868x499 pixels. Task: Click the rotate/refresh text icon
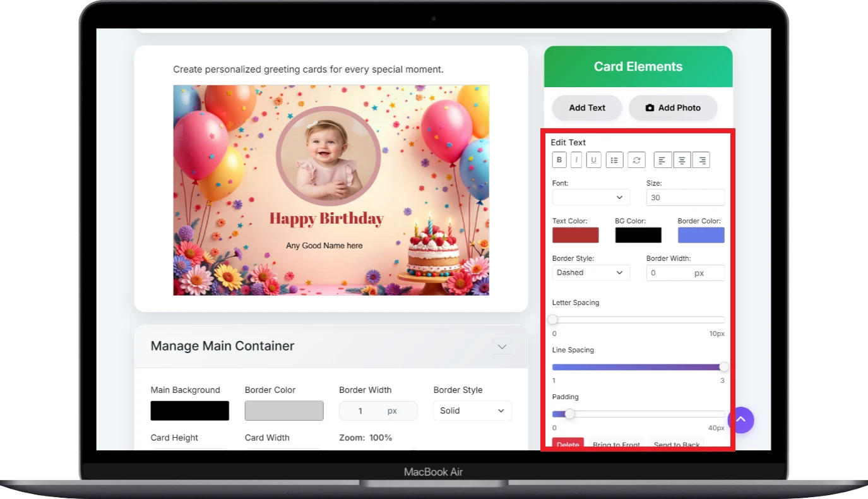click(636, 160)
